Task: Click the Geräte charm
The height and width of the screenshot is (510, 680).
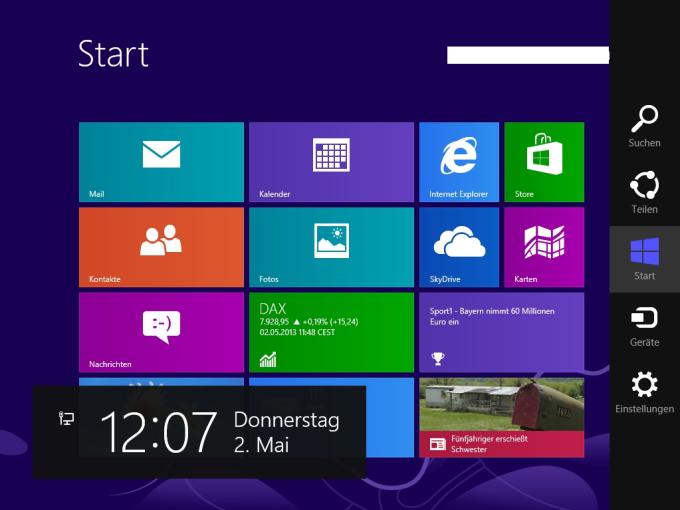Action: [x=644, y=326]
